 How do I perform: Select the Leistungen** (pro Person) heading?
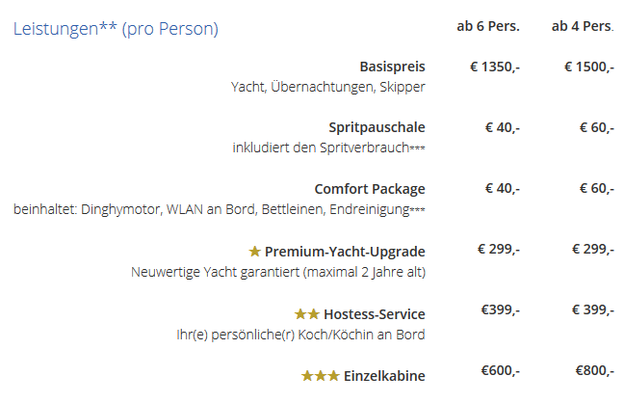coord(116,29)
